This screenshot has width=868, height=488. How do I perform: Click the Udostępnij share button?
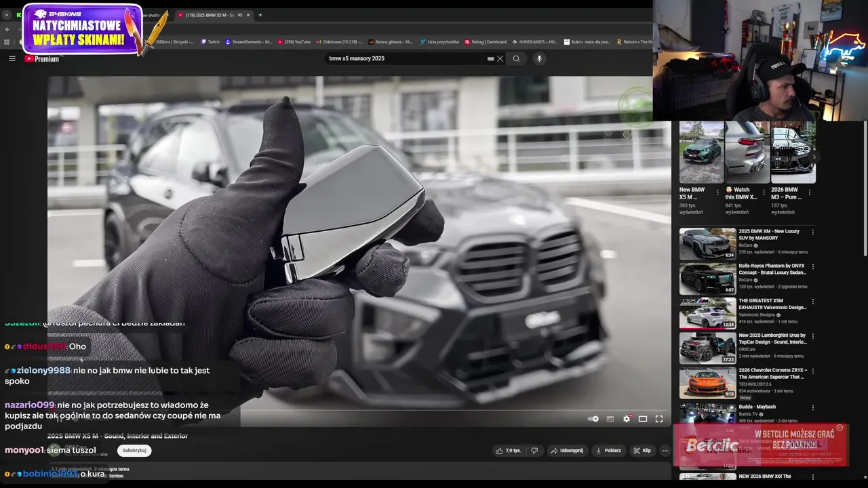567,451
